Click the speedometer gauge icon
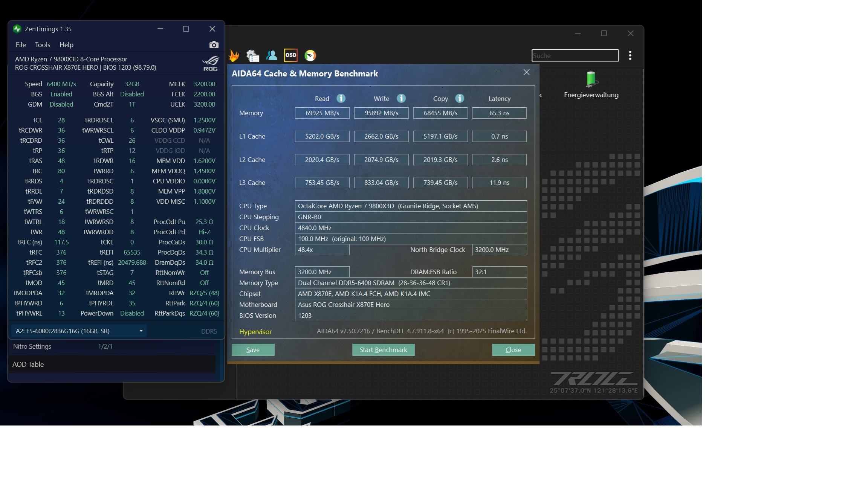This screenshot has height=488, width=868. point(310,56)
